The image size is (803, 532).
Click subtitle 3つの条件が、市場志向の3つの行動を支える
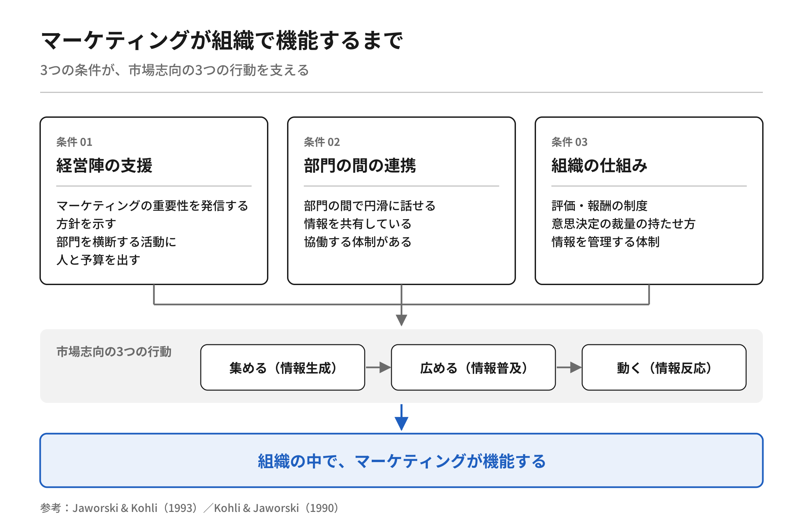point(175,70)
